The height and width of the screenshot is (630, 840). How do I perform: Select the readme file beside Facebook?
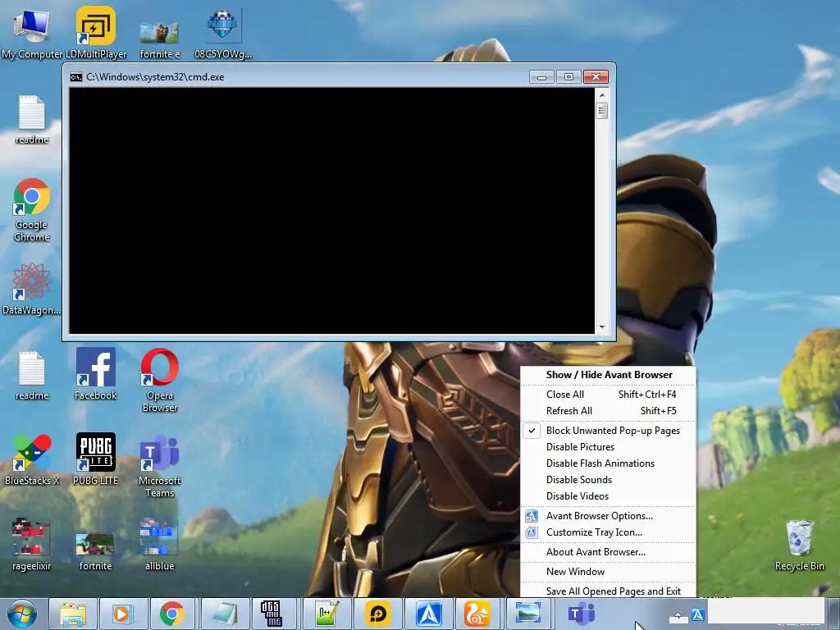32,376
